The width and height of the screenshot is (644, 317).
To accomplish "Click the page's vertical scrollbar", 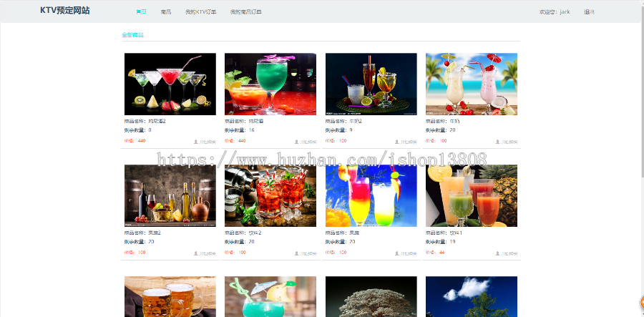I will (641, 89).
